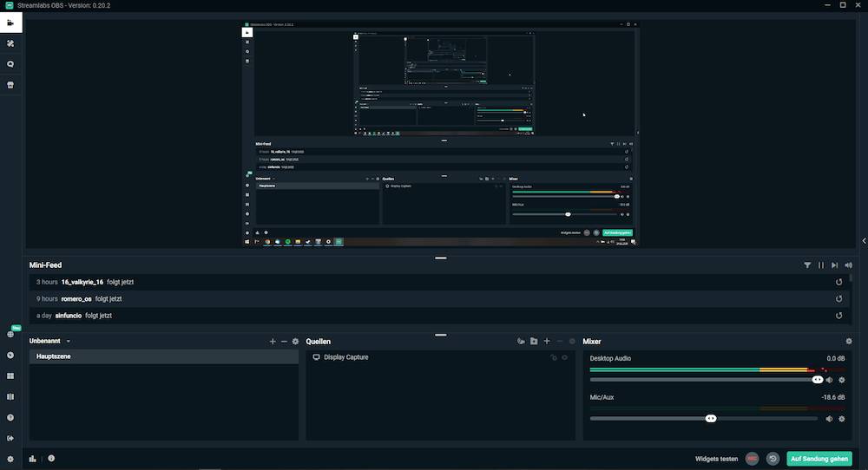Viewport: 868px width, 470px height.
Task: Replay the 16_valkyrie_16 follow alert
Action: [x=839, y=282]
